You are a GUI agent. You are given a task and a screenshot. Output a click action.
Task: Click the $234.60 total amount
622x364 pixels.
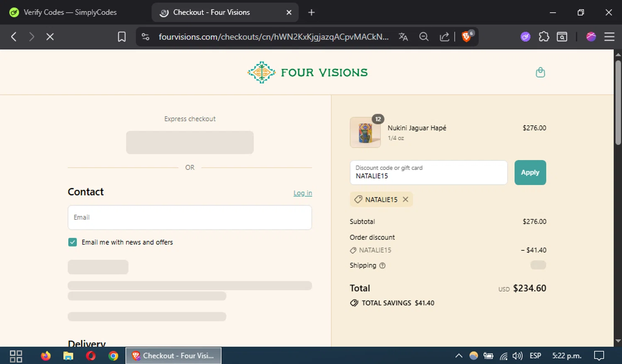point(530,288)
